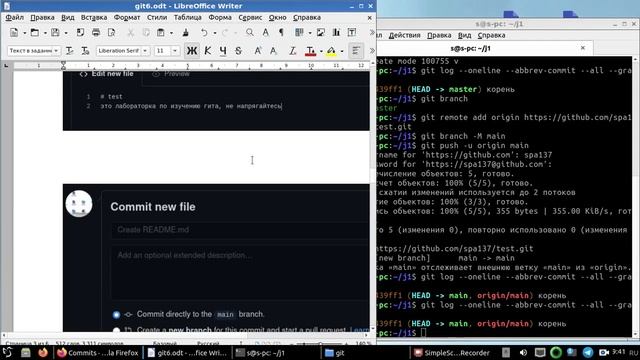Viewport: 640px width, 360px height.
Task: Click the Copy icon in toolbar
Action: click(x=146, y=33)
